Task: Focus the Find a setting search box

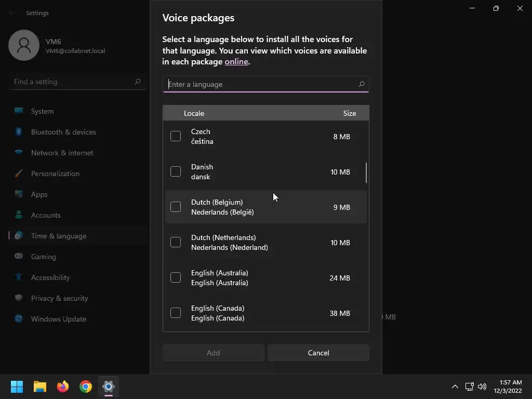Action: click(x=78, y=82)
